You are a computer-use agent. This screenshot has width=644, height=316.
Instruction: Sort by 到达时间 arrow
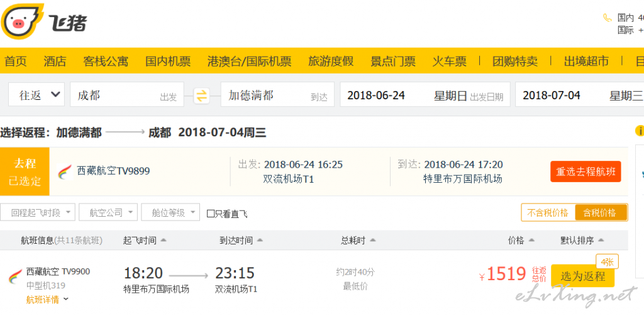point(260,241)
